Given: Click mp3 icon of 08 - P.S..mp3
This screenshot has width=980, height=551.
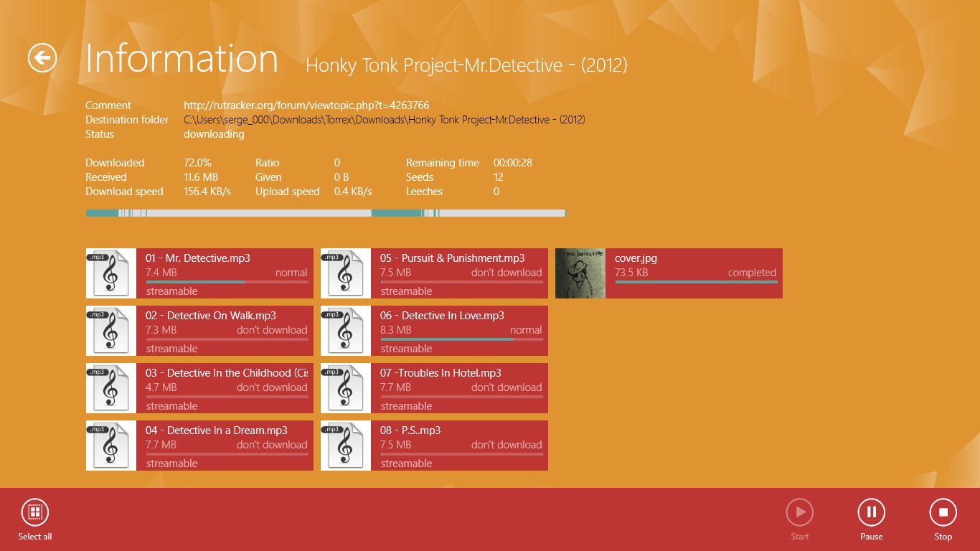Looking at the screenshot, I should [x=346, y=446].
